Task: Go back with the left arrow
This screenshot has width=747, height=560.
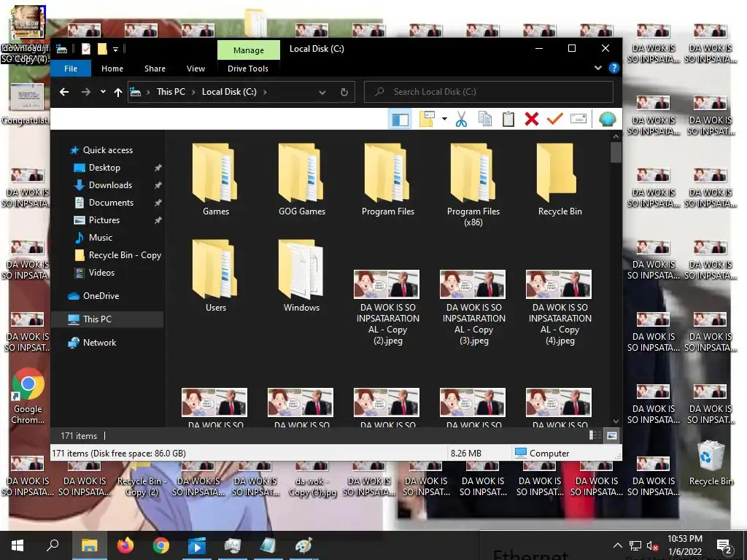Action: (x=64, y=92)
